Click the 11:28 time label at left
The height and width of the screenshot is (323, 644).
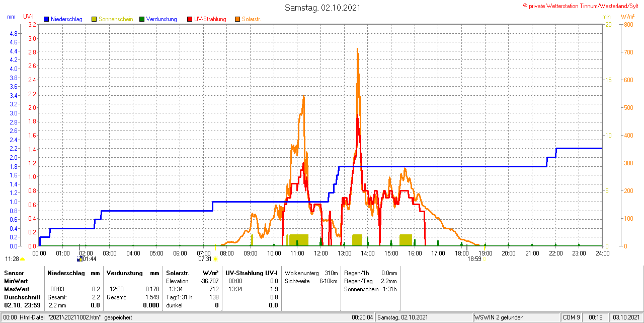[12, 259]
